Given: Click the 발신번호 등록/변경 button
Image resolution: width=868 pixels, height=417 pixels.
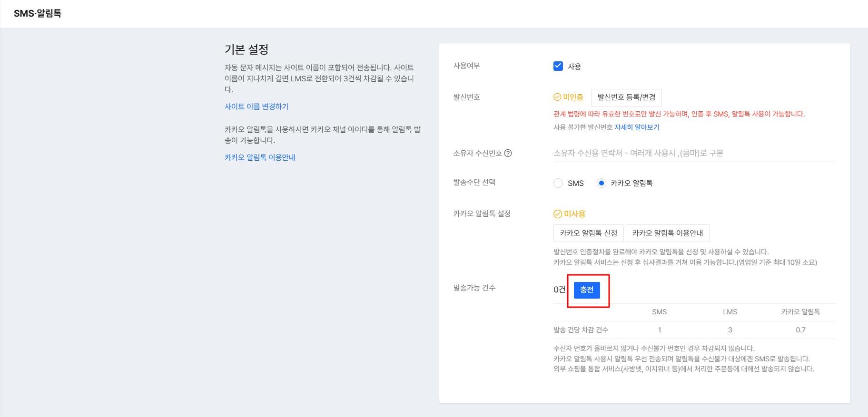Looking at the screenshot, I should point(626,97).
